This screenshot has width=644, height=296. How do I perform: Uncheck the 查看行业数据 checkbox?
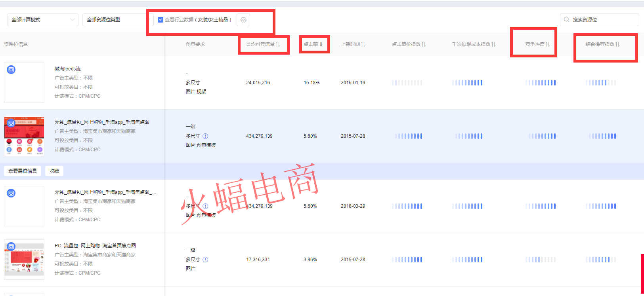(161, 20)
